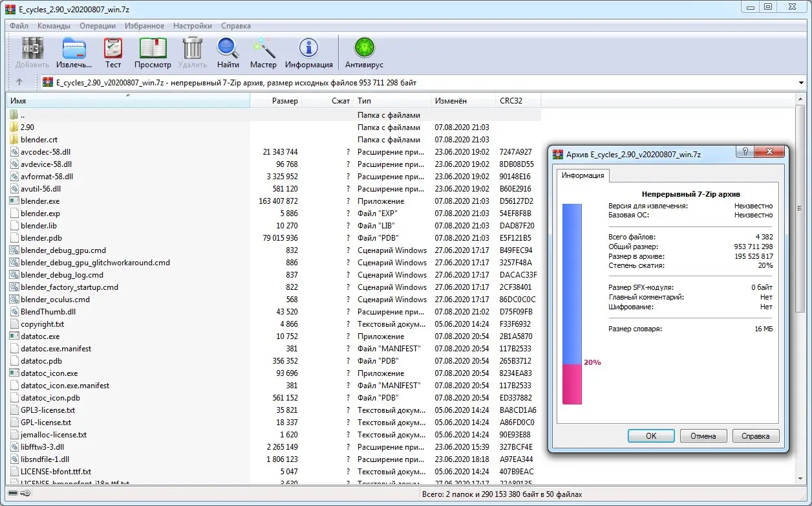Click the blender.crt folder icon
The width and height of the screenshot is (812, 506).
point(15,140)
